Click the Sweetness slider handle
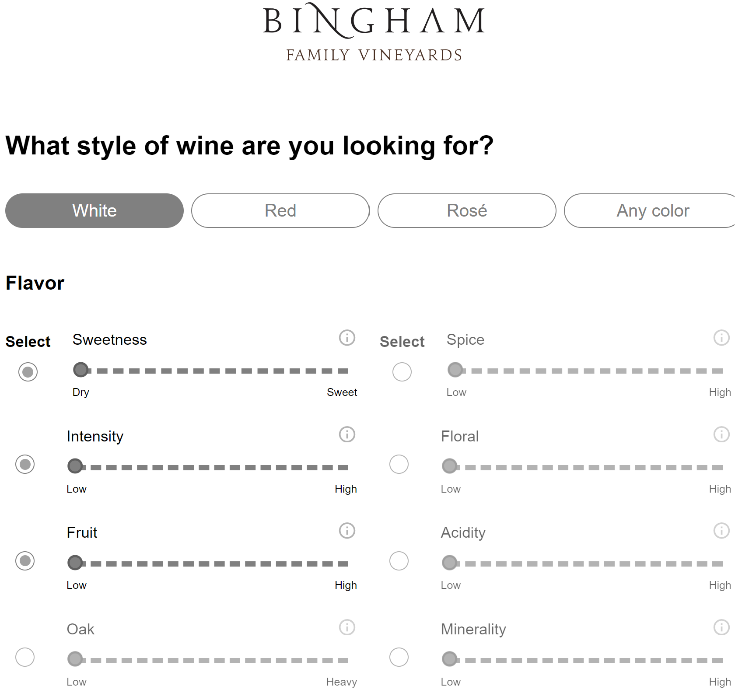The image size is (735, 700). (x=80, y=370)
